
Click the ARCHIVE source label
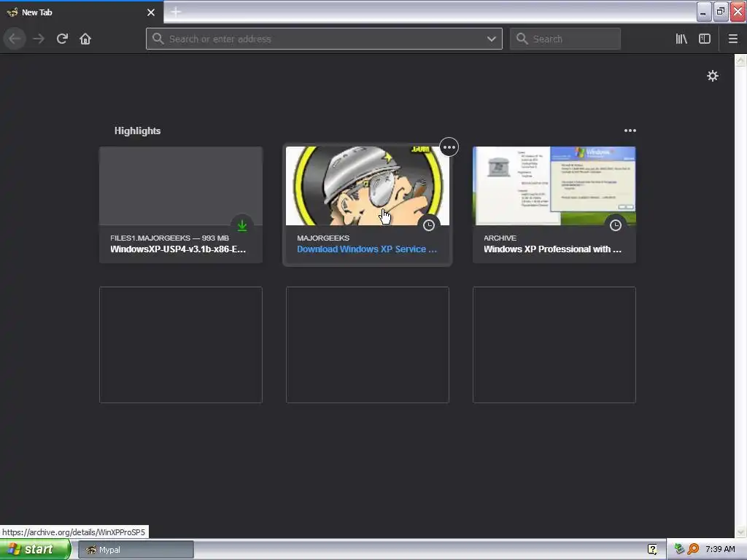tap(500, 238)
